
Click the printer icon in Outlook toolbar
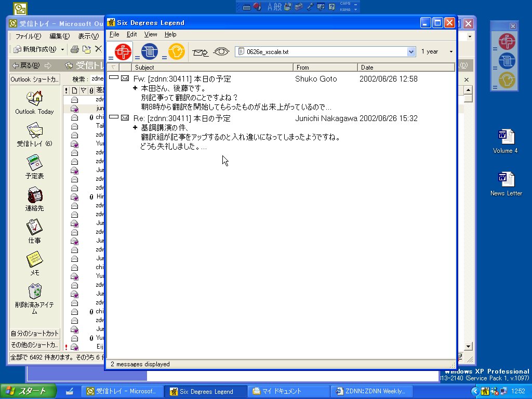[x=74, y=49]
